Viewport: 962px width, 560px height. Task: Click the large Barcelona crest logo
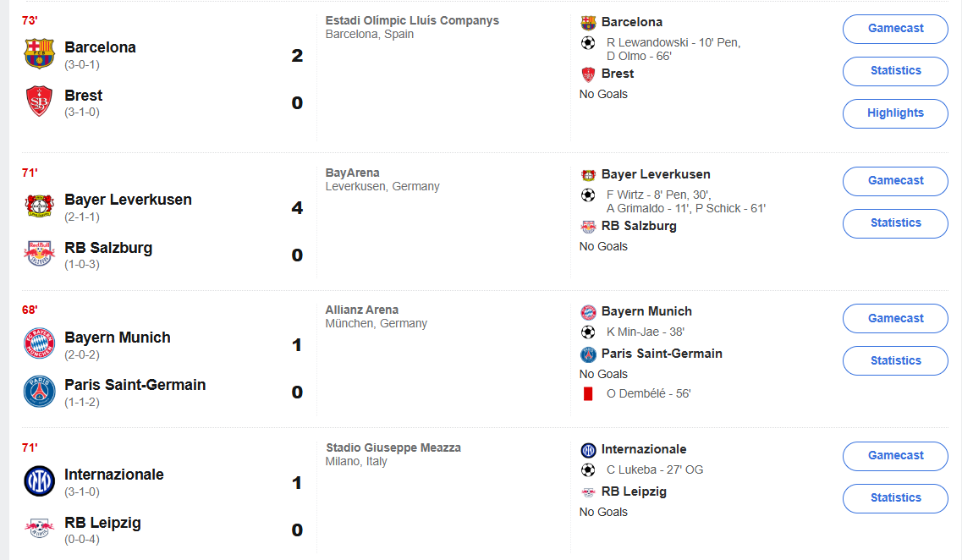(40, 54)
